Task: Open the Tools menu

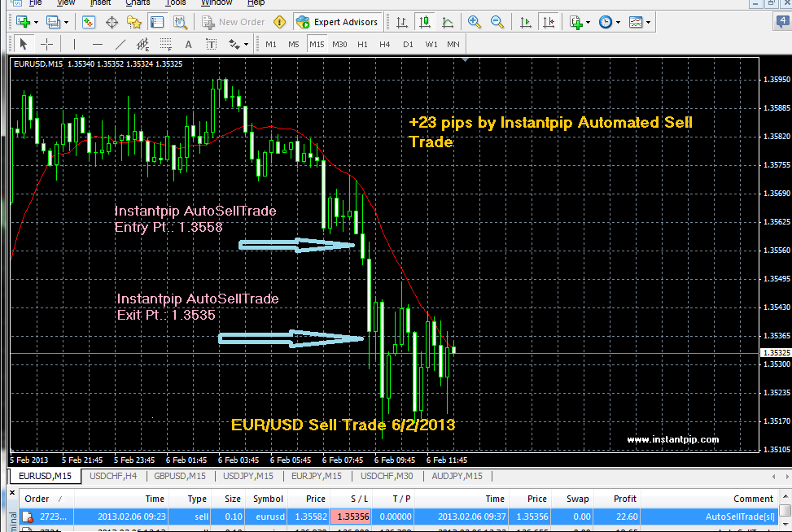Action: pyautogui.click(x=176, y=2)
